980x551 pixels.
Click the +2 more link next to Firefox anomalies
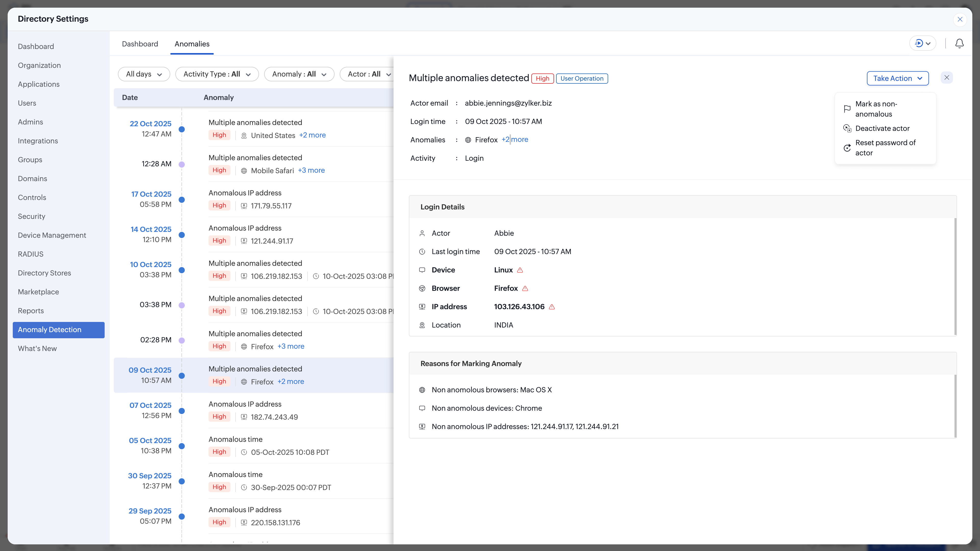coord(515,140)
